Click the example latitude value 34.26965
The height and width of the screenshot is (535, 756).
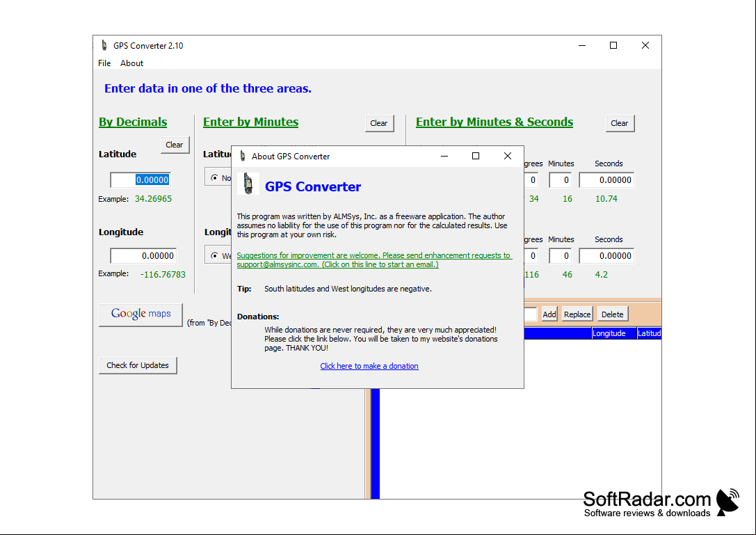coord(153,199)
